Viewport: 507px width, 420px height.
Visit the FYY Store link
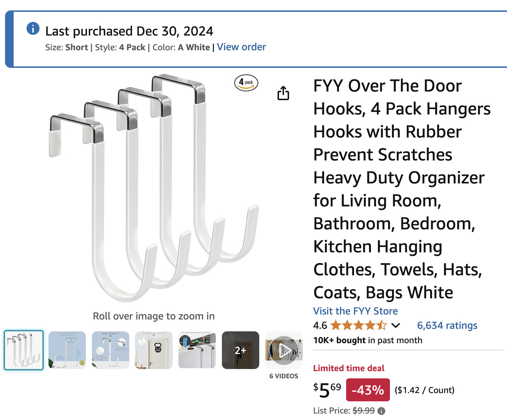pos(355,311)
